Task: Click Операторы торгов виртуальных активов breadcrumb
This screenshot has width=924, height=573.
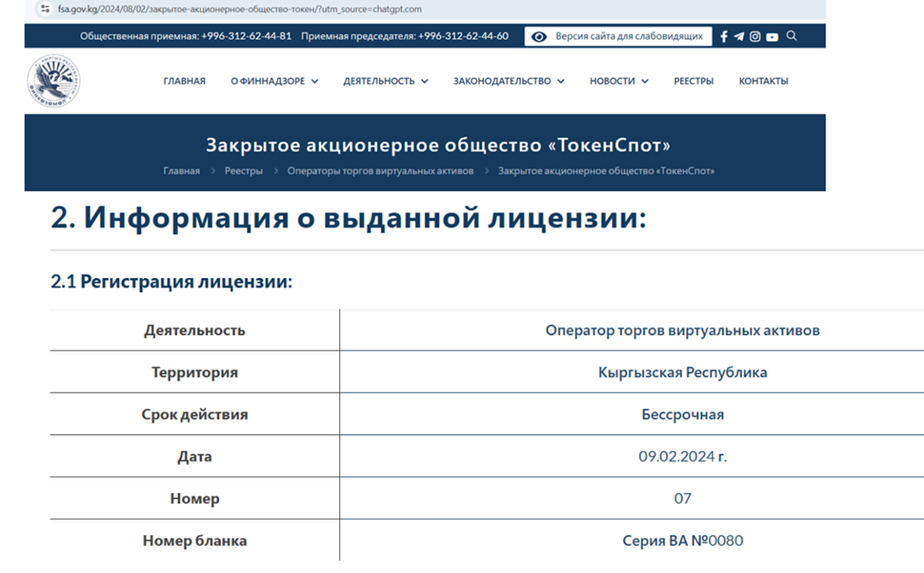Action: coord(381,171)
